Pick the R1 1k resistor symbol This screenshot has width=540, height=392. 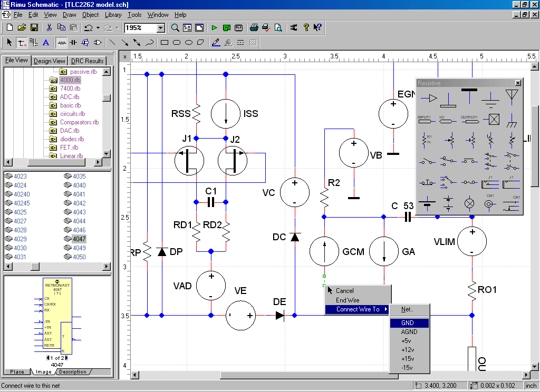point(423,140)
